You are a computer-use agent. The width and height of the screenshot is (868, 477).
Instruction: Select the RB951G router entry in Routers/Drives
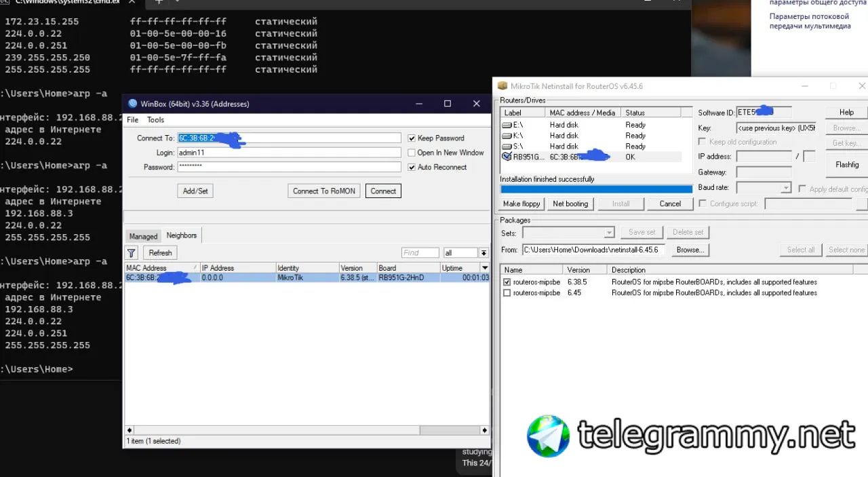click(590, 157)
